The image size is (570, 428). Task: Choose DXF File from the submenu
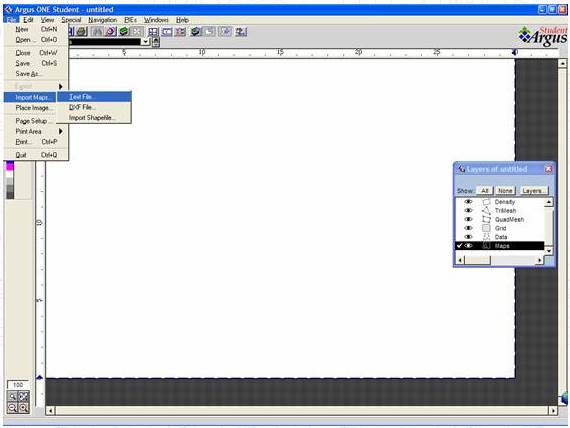click(95, 107)
